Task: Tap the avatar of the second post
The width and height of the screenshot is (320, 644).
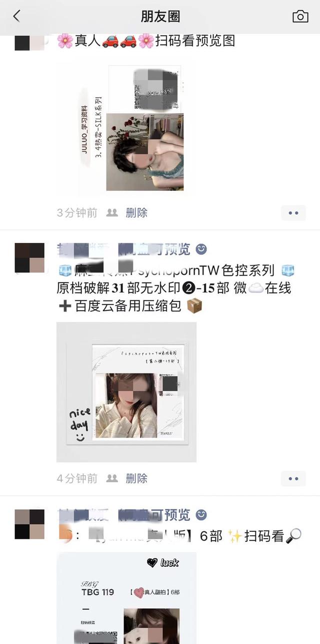Action: coord(29,258)
